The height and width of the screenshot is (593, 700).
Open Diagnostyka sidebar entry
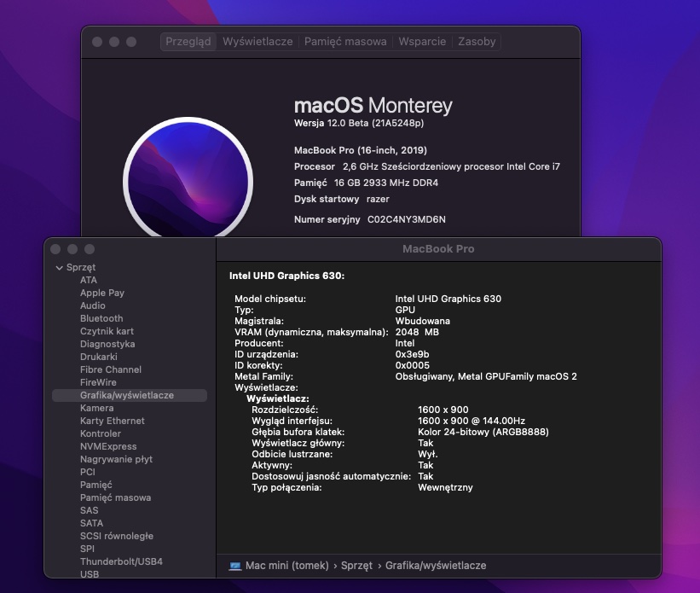(x=107, y=344)
